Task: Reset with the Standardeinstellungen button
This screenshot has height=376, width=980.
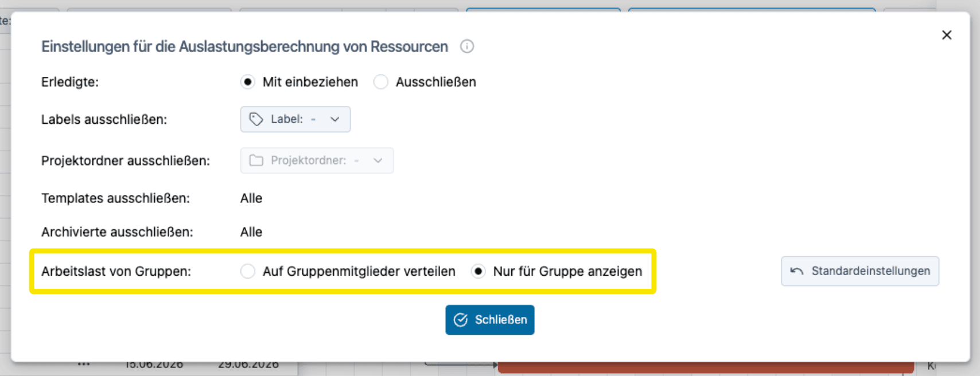Action: click(x=860, y=271)
